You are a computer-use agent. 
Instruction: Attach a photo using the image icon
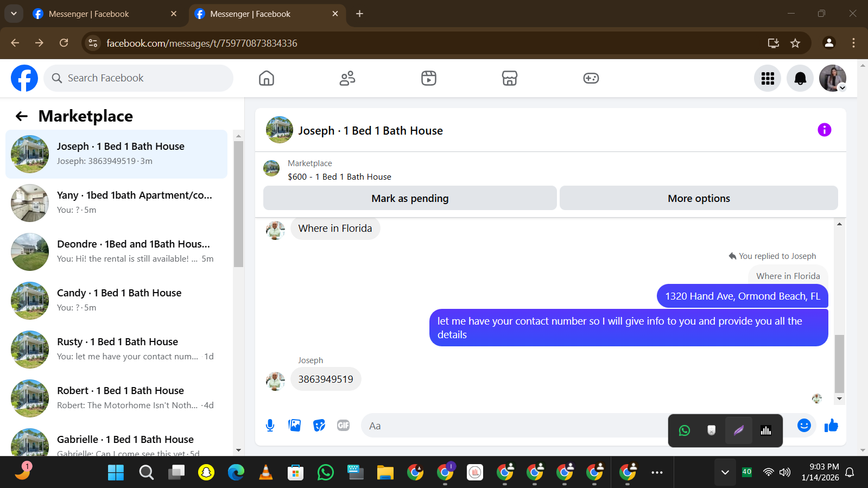click(295, 426)
